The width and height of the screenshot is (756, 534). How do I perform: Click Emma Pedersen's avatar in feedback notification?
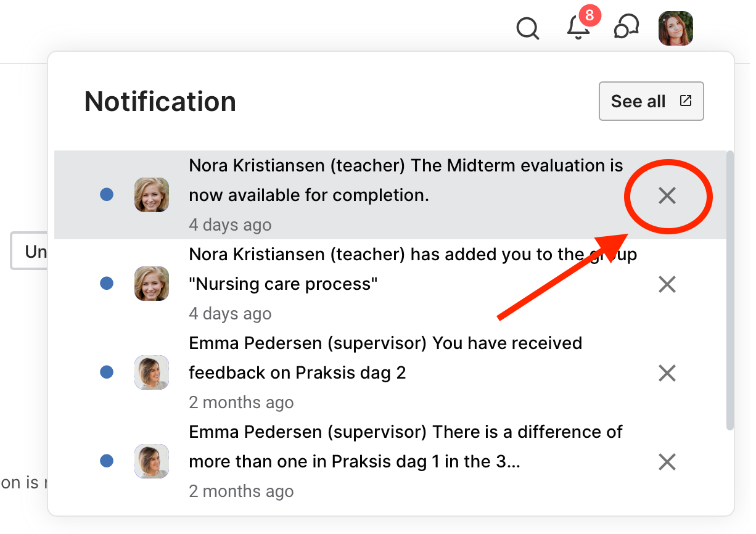point(152,372)
